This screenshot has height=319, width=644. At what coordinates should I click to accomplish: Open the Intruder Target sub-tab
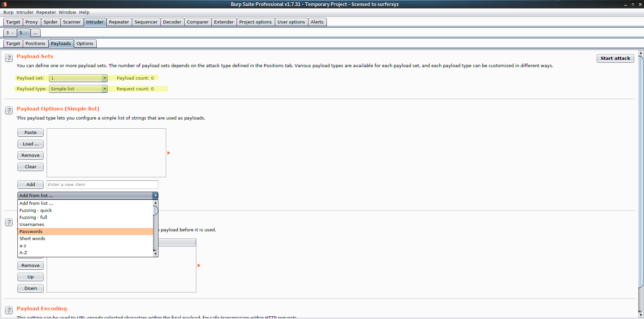click(x=13, y=43)
